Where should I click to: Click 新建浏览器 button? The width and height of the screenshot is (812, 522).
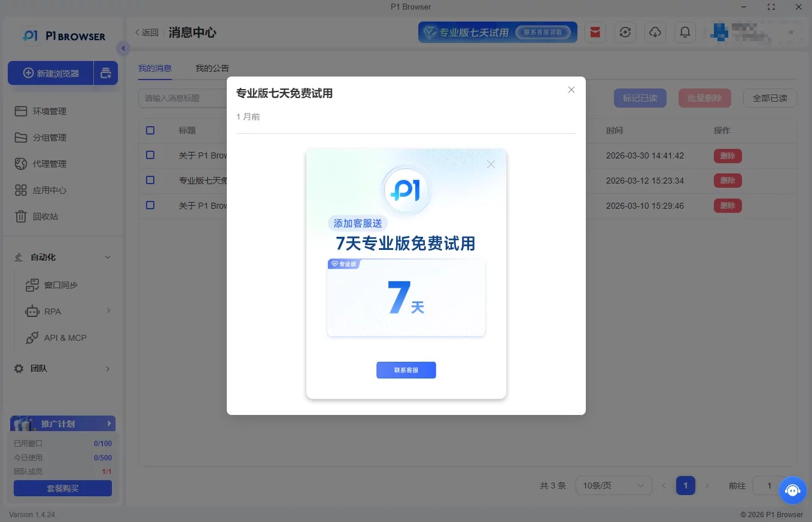(51, 73)
